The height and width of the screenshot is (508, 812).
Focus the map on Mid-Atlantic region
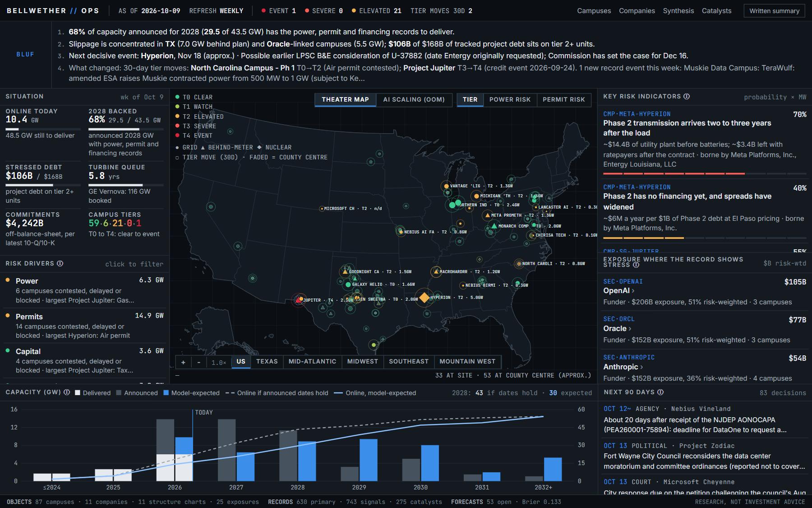point(312,361)
